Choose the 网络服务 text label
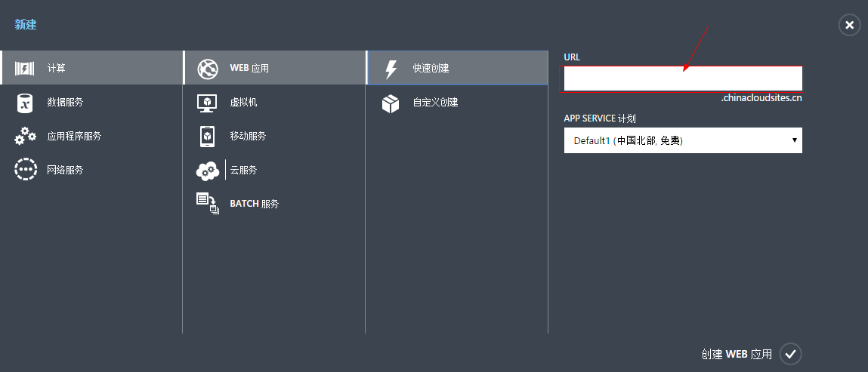This screenshot has width=868, height=372. pyautogui.click(x=65, y=171)
